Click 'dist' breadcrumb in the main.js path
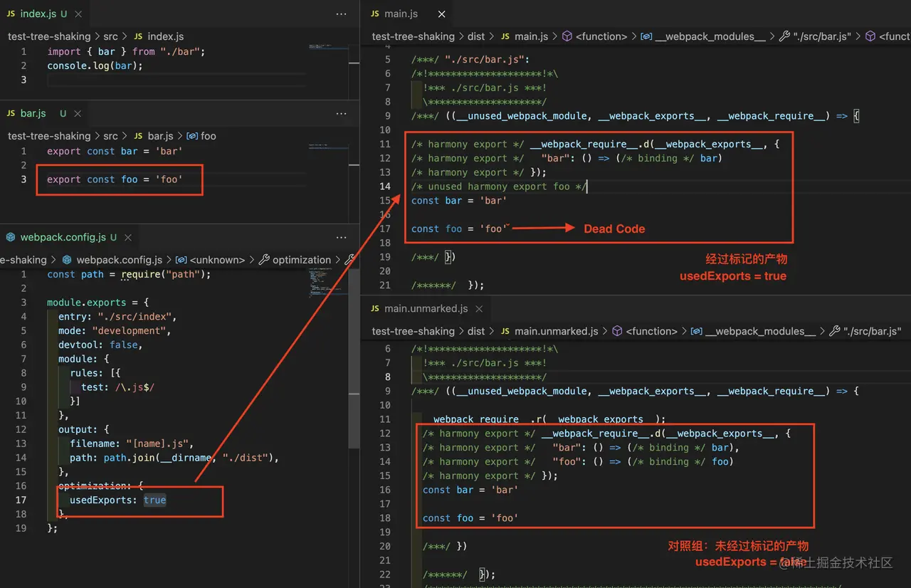 pyautogui.click(x=476, y=36)
